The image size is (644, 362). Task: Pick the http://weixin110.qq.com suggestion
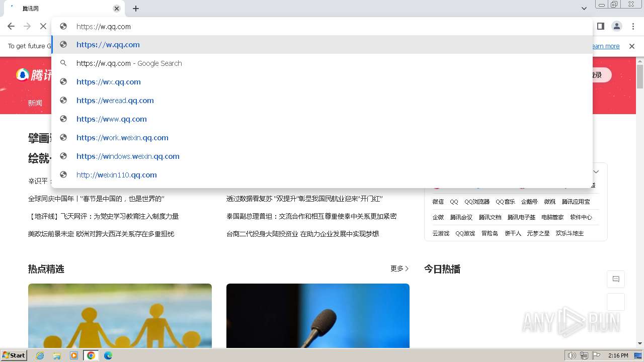322,175
